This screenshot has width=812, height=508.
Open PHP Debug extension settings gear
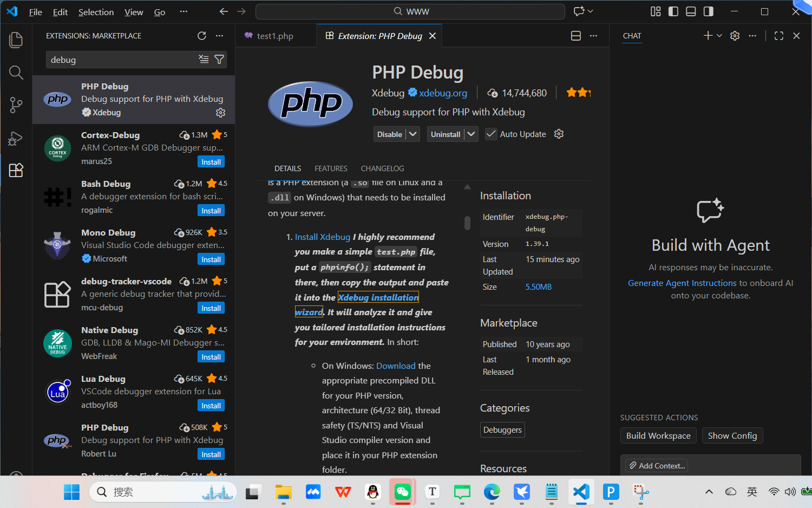coord(559,134)
